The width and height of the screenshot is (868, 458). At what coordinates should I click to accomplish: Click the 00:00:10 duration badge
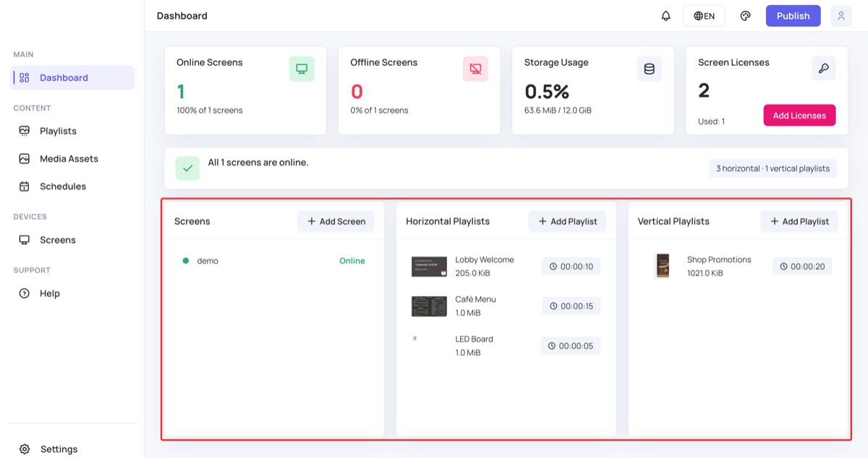click(x=571, y=266)
